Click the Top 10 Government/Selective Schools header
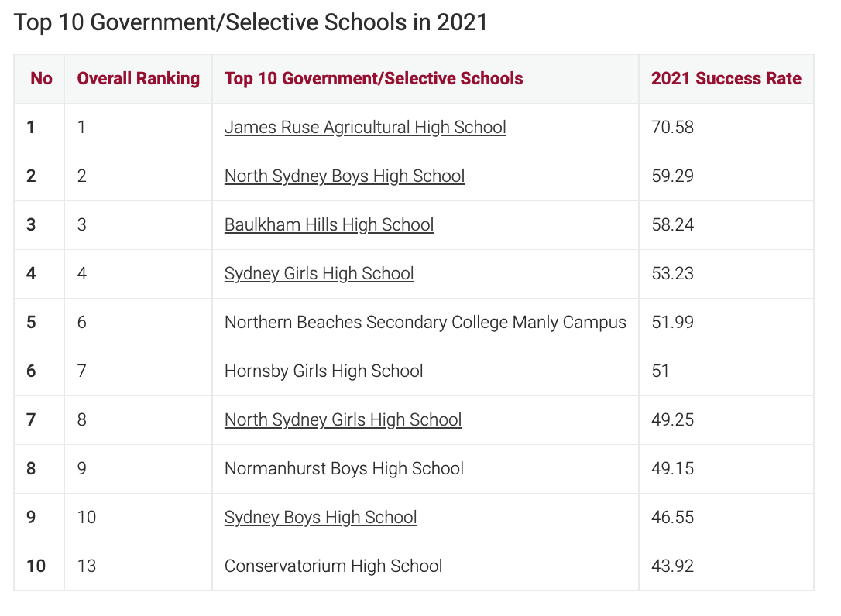The width and height of the screenshot is (841, 616). (x=373, y=79)
